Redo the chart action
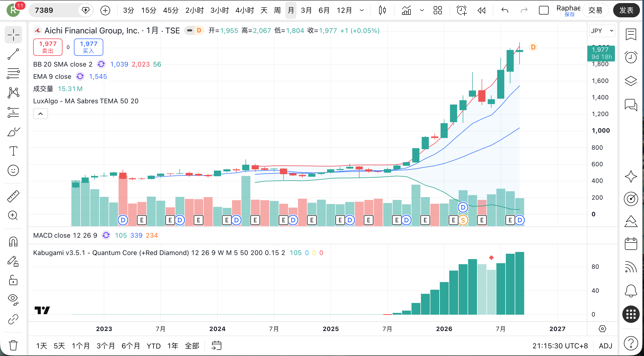644x356 pixels. coord(524,10)
